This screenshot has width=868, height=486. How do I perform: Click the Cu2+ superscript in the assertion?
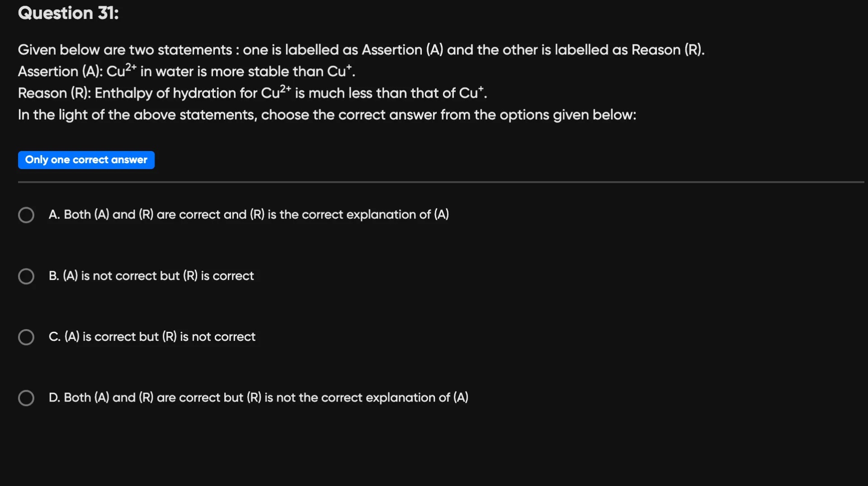(131, 67)
